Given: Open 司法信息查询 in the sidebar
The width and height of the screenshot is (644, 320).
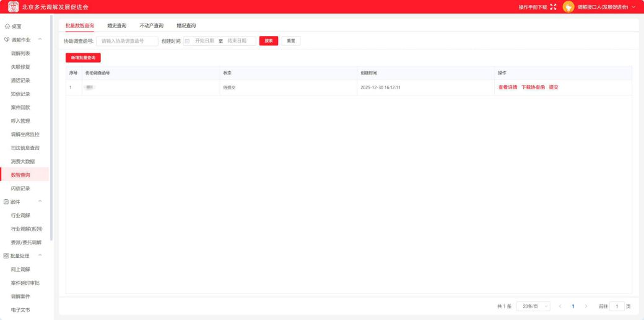Looking at the screenshot, I should pos(25,148).
